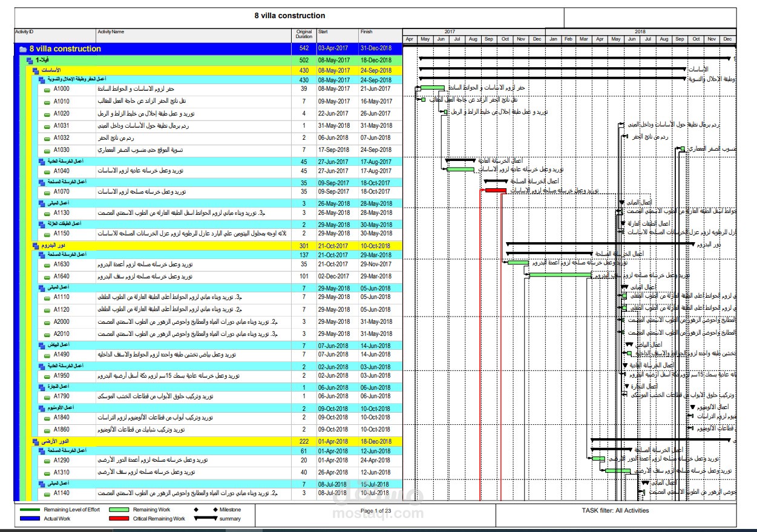
Task: Click the TASK filter: All Activities footer
Action: (615, 511)
